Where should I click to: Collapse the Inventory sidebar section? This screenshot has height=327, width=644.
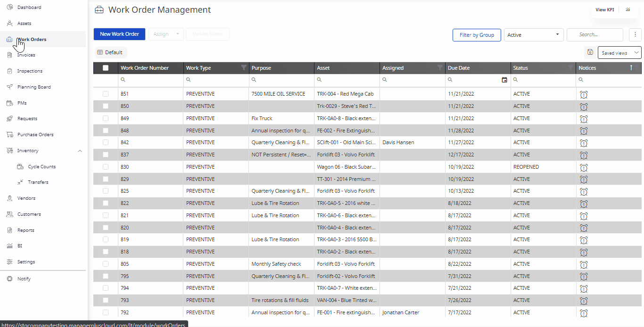pos(80,151)
